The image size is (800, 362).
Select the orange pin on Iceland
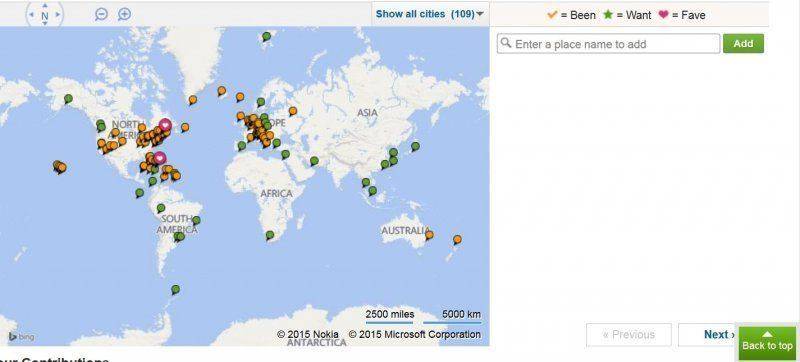click(221, 91)
